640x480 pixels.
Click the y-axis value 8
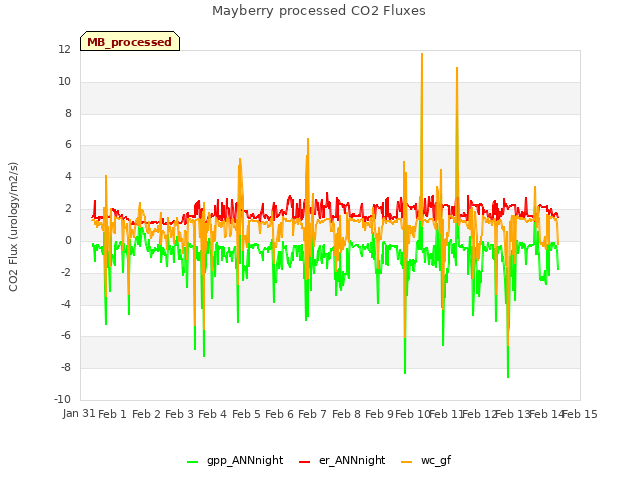(x=68, y=113)
